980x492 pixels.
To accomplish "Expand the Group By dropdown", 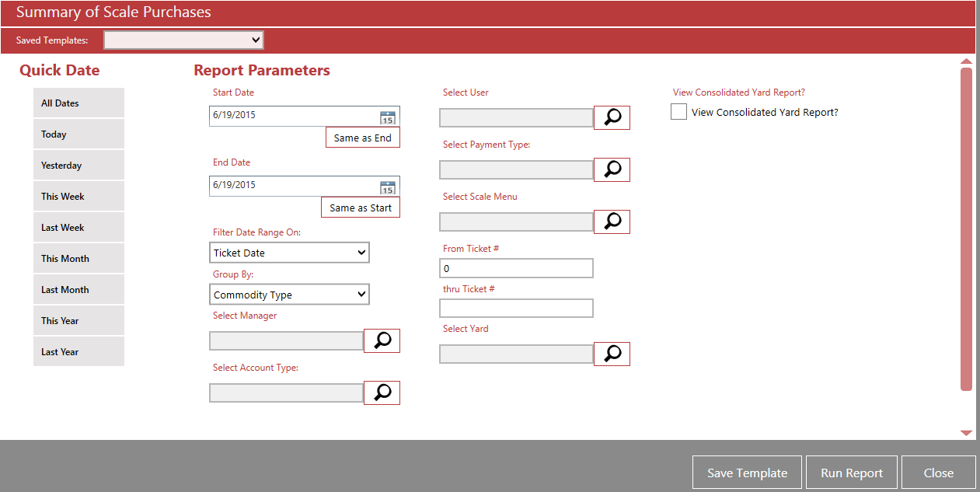I will 289,295.
